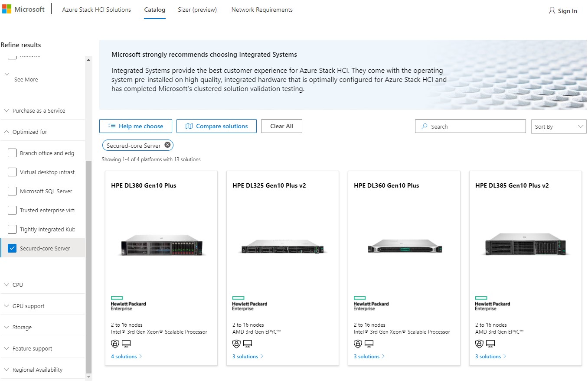Viewport: 588px width, 383px height.
Task: Open 4 solutions for HPE DL380 Gen10 Plus
Action: click(124, 356)
